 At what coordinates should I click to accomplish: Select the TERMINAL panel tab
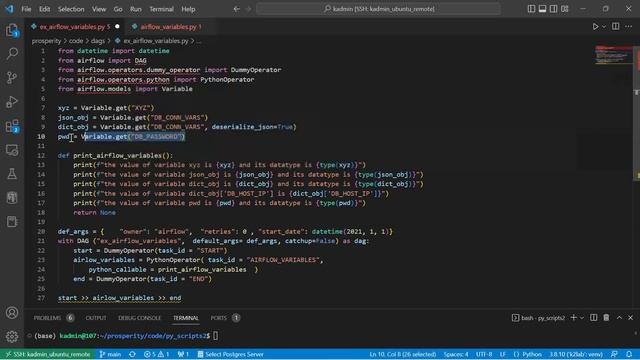click(186, 318)
